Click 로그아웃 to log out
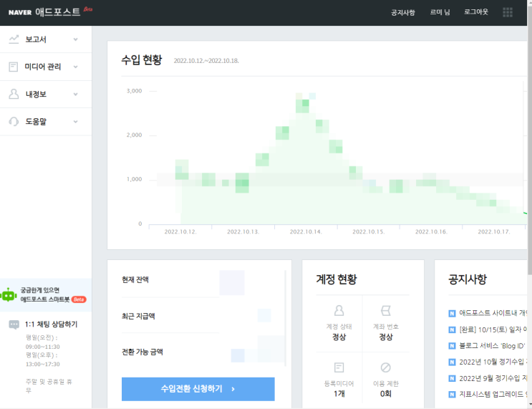This screenshot has width=532, height=409. [476, 12]
